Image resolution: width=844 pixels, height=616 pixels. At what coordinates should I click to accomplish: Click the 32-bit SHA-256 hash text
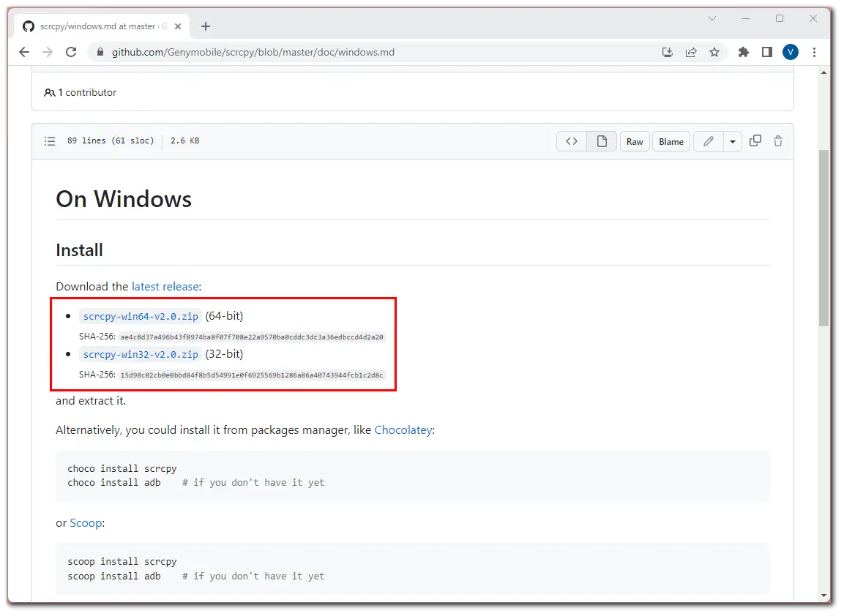click(x=252, y=375)
